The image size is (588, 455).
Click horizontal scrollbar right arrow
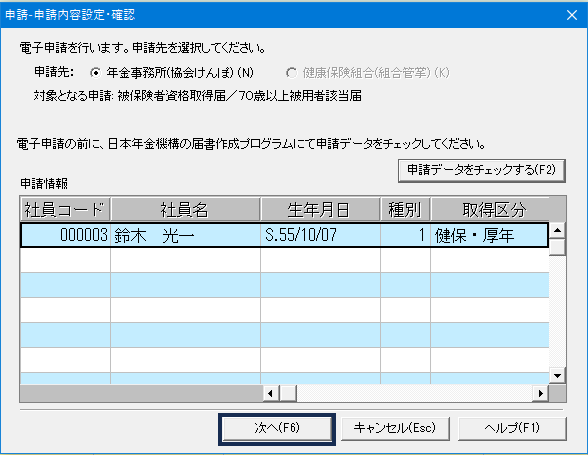coord(540,393)
